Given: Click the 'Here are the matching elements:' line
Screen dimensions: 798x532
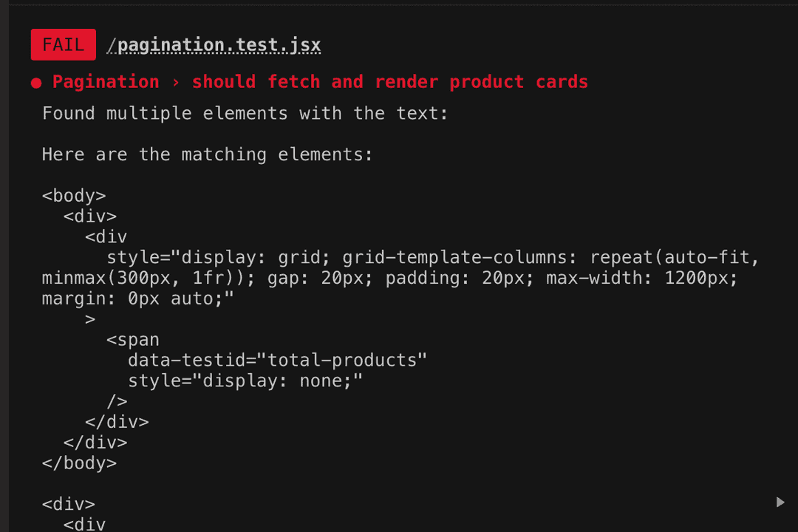Looking at the screenshot, I should tap(207, 154).
